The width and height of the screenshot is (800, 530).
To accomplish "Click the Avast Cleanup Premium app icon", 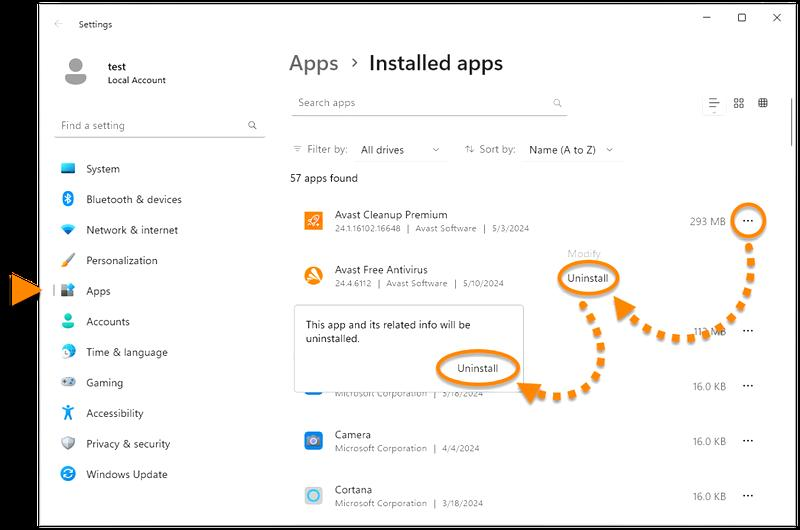I will [313, 221].
